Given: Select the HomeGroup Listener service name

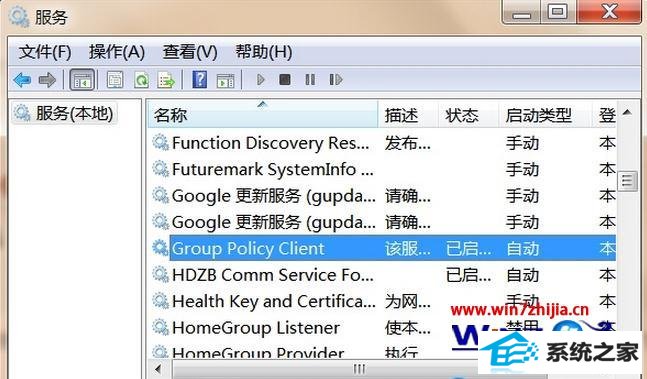Looking at the screenshot, I should point(256,328).
